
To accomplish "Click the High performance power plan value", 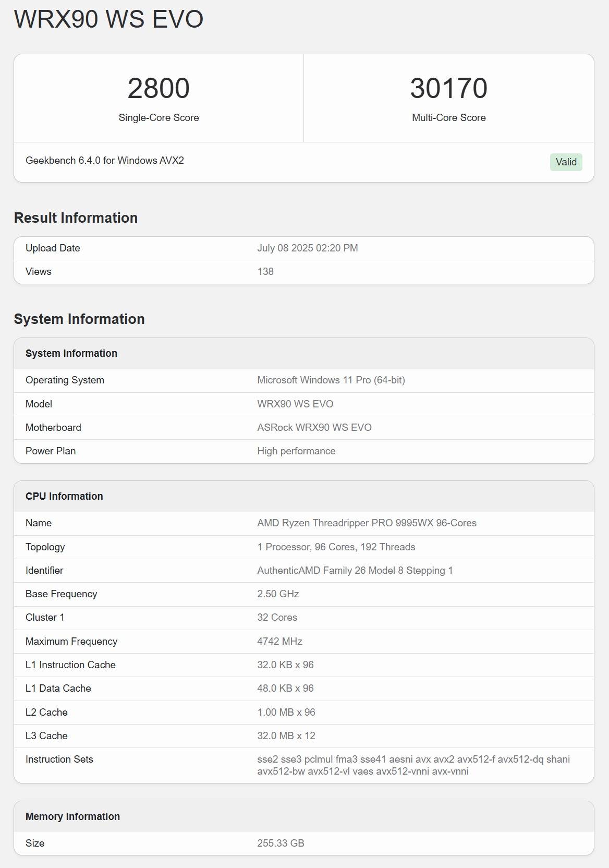I will 296,451.
